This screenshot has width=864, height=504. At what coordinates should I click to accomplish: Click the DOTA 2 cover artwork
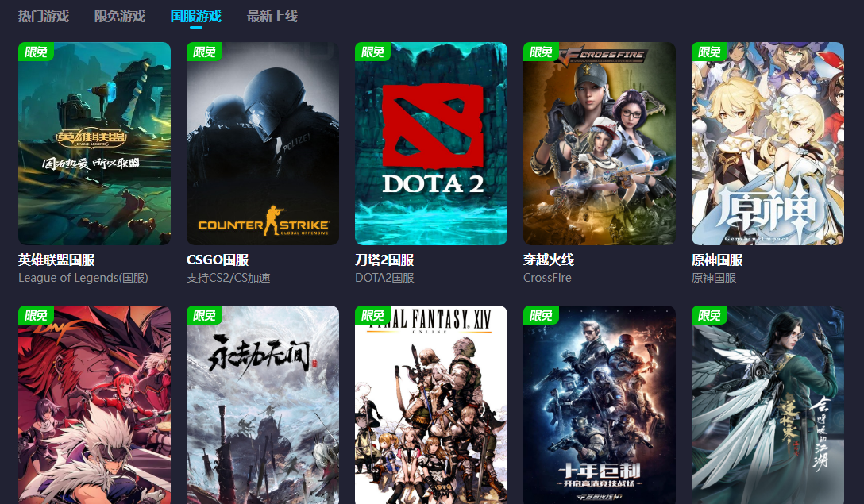(431, 144)
